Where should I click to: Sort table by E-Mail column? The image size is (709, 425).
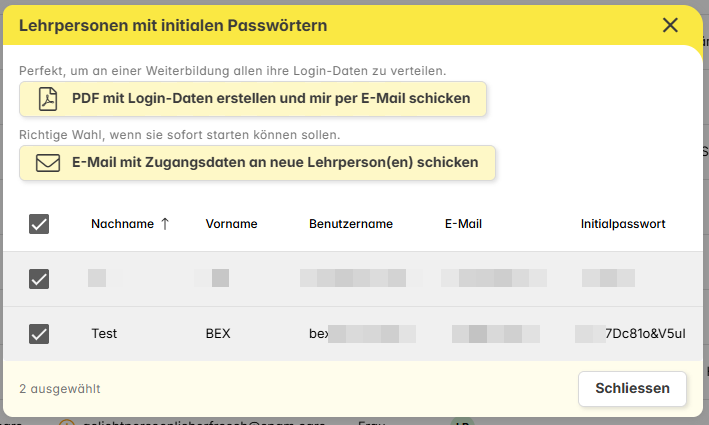(463, 224)
